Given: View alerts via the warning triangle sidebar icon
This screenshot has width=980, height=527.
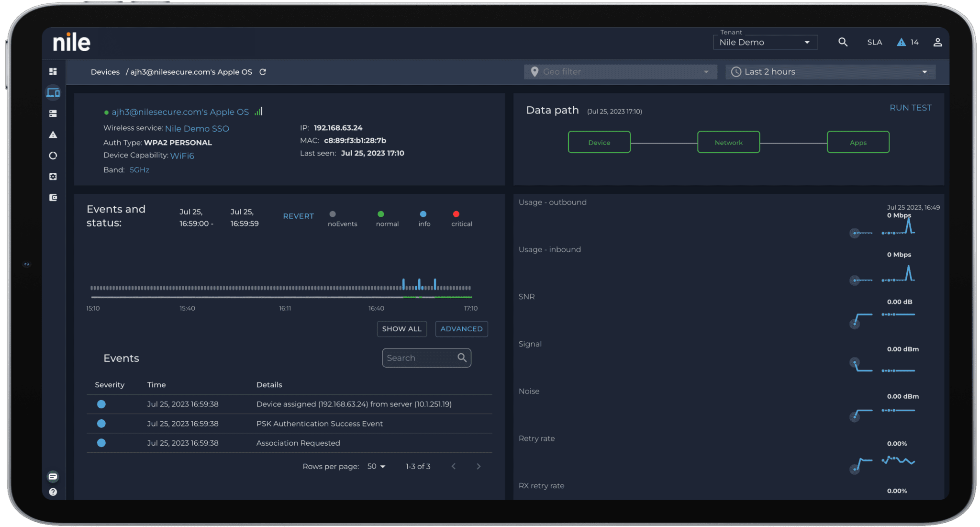Looking at the screenshot, I should [x=53, y=135].
